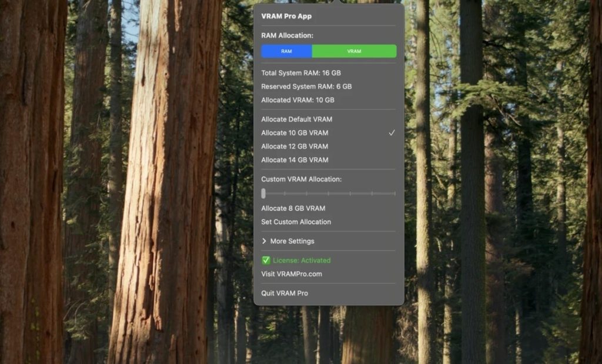Quit VRAM Pro
Image resolution: width=602 pixels, height=364 pixels.
pos(285,293)
